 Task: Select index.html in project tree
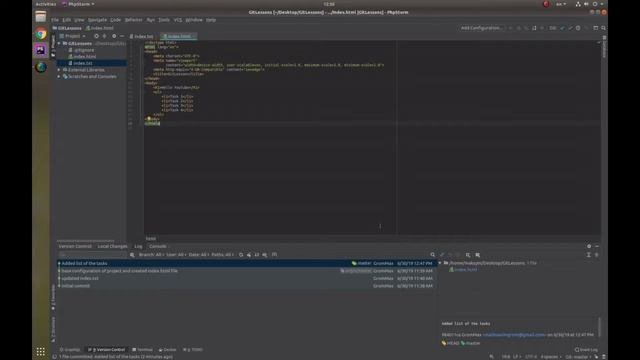tap(85, 57)
